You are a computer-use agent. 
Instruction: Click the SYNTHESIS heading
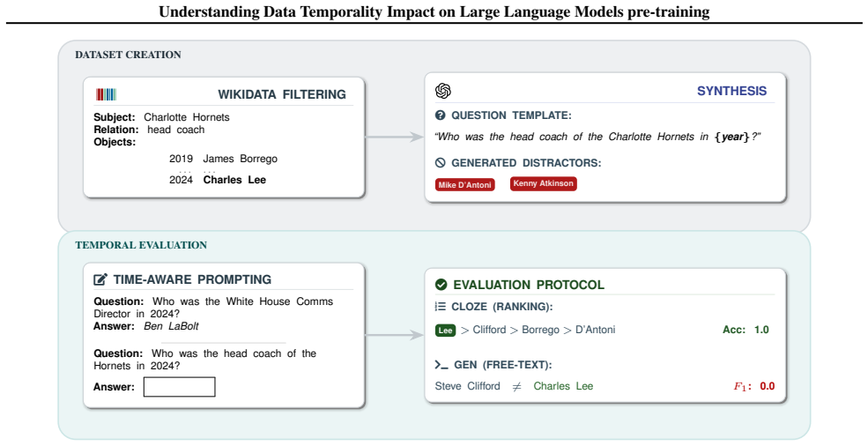coord(731,91)
